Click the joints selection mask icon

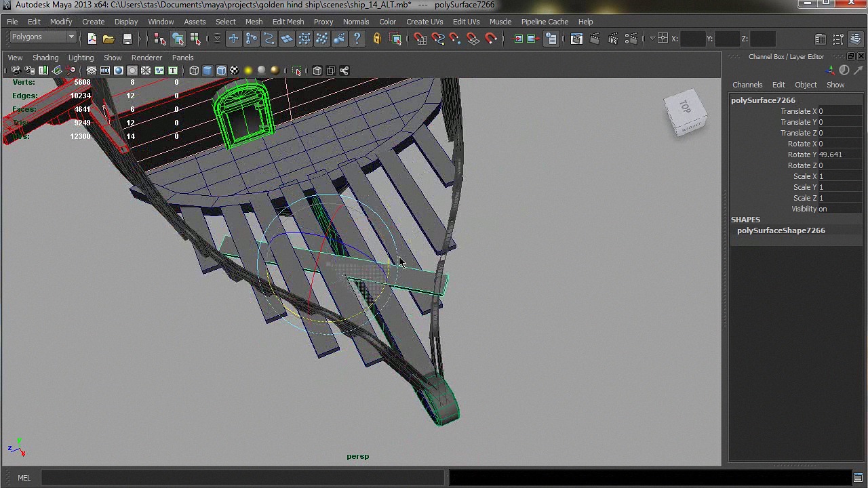point(251,39)
